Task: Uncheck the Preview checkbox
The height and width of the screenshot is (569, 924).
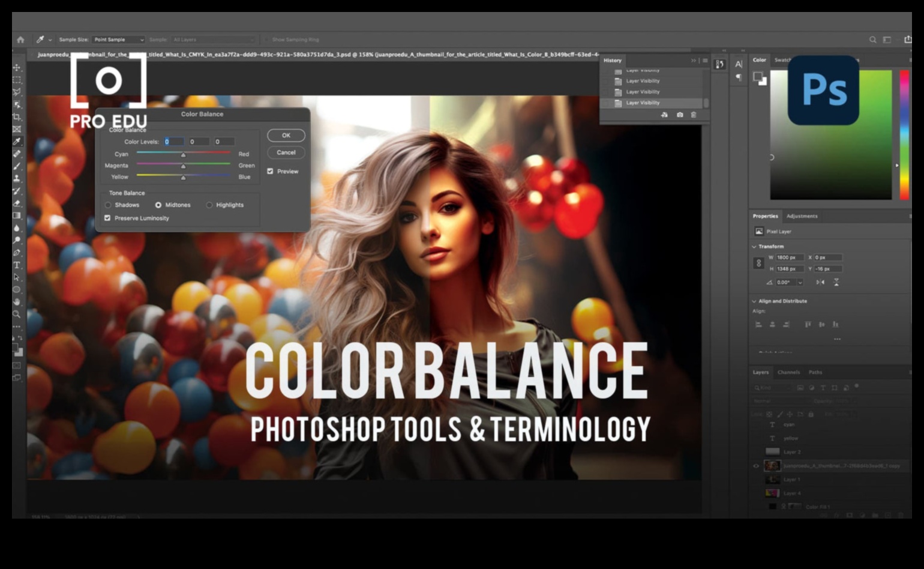Action: pos(270,171)
